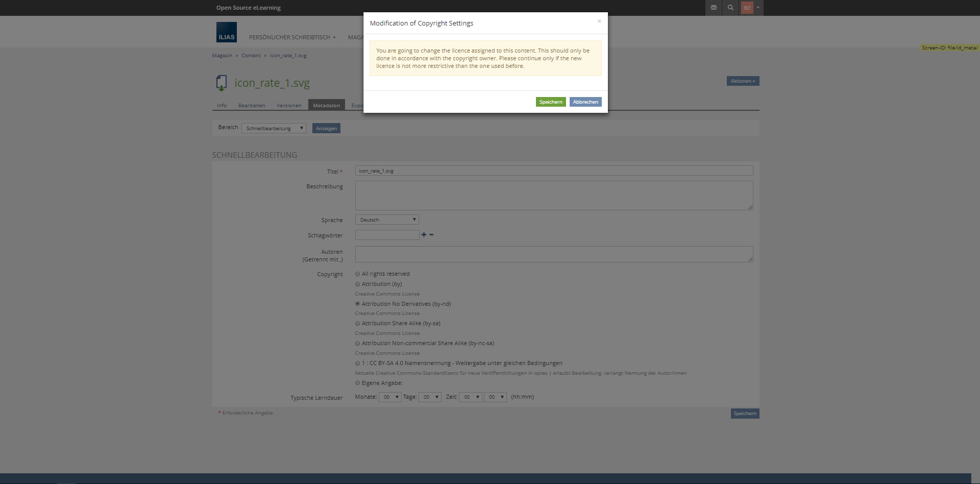Select Attribution (by) radio
Image resolution: width=980 pixels, height=484 pixels.
click(357, 284)
